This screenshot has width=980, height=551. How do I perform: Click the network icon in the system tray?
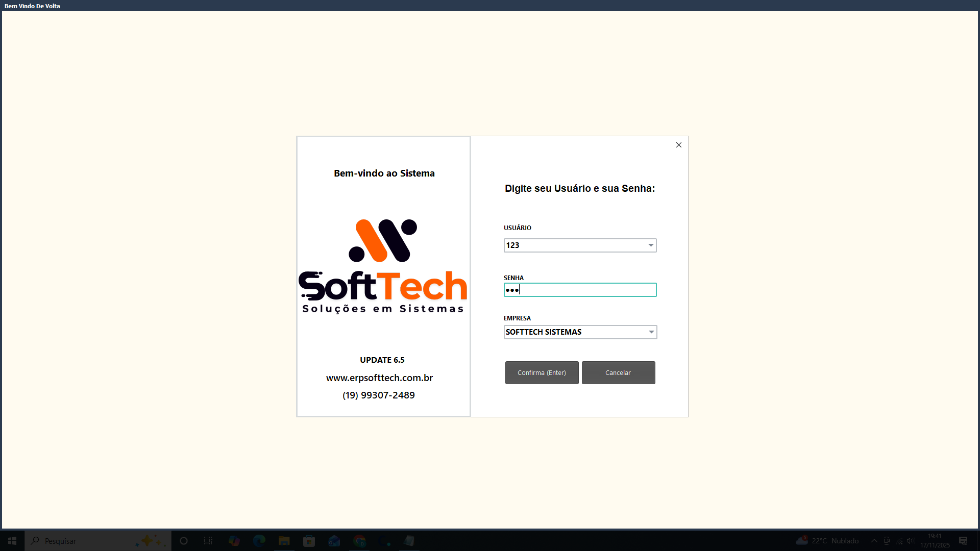[899, 542]
